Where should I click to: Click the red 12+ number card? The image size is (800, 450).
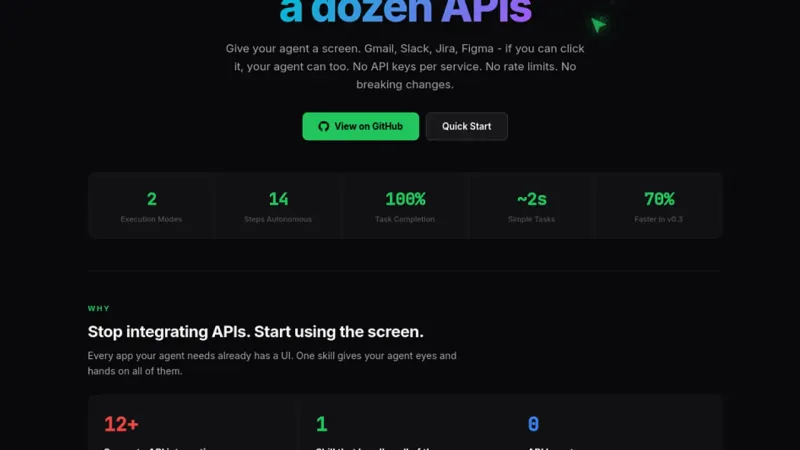pyautogui.click(x=192, y=423)
